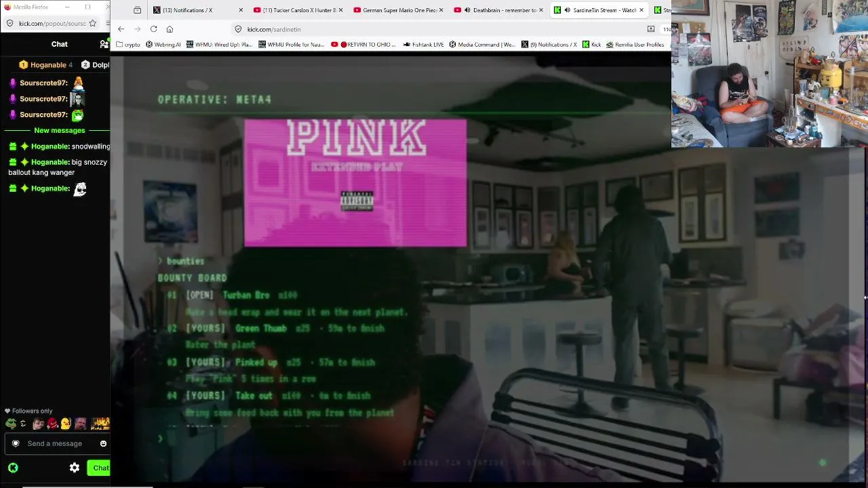Open the home page in main browser
Screen dimensions: 868x488
170,29
